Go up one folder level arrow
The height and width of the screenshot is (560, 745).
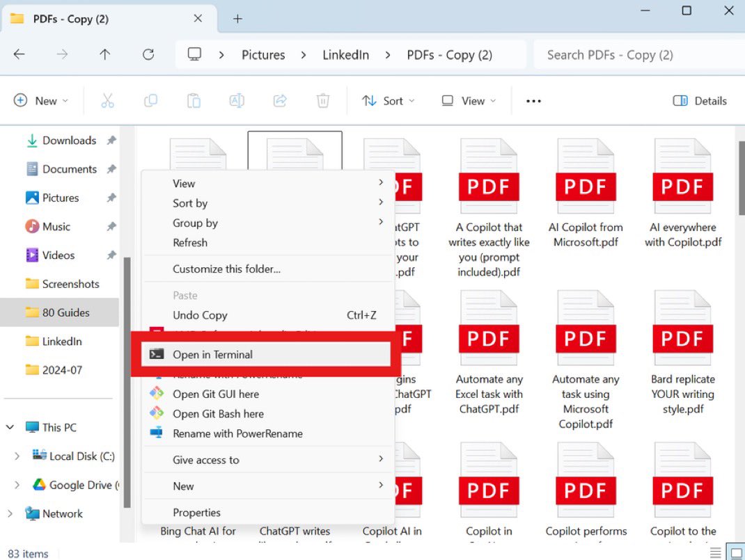105,54
